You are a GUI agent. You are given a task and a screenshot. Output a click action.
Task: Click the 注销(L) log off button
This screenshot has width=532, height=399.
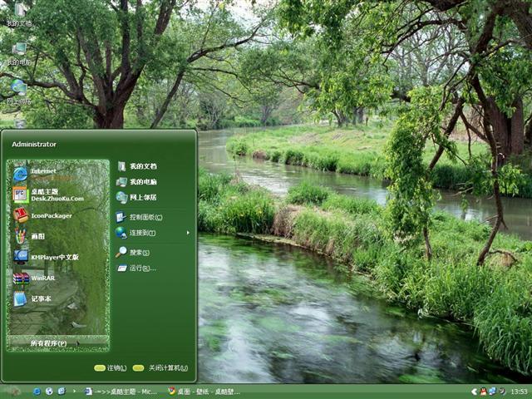click(111, 368)
